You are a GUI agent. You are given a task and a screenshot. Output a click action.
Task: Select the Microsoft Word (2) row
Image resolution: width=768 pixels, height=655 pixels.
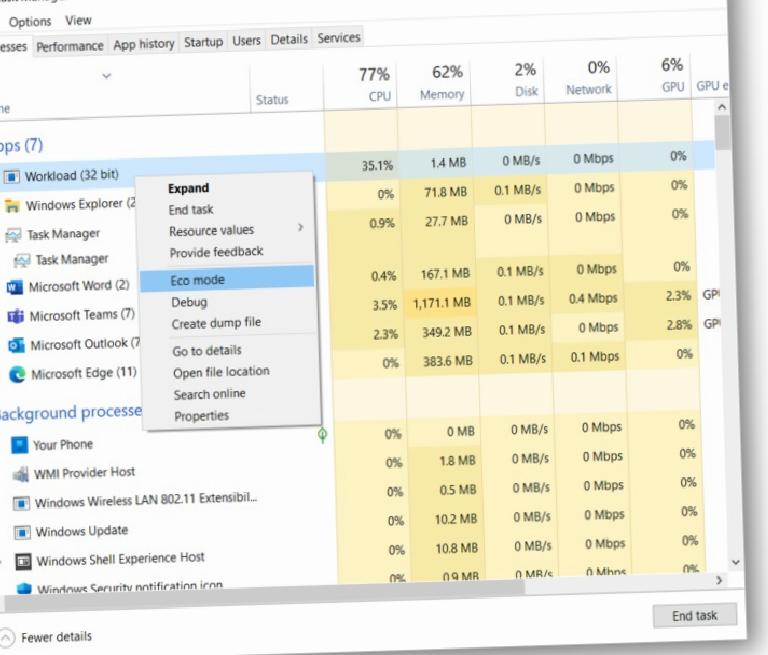pyautogui.click(x=348, y=279)
